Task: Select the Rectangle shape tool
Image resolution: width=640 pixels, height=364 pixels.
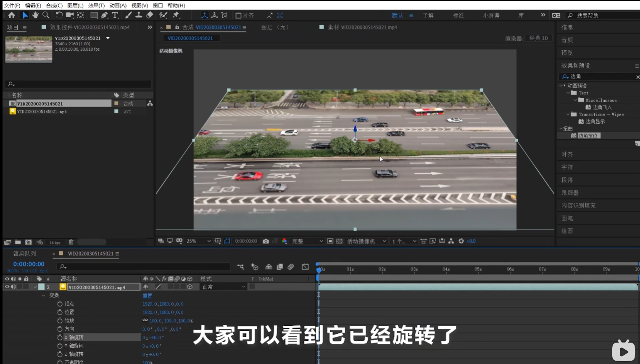Action: click(x=94, y=15)
